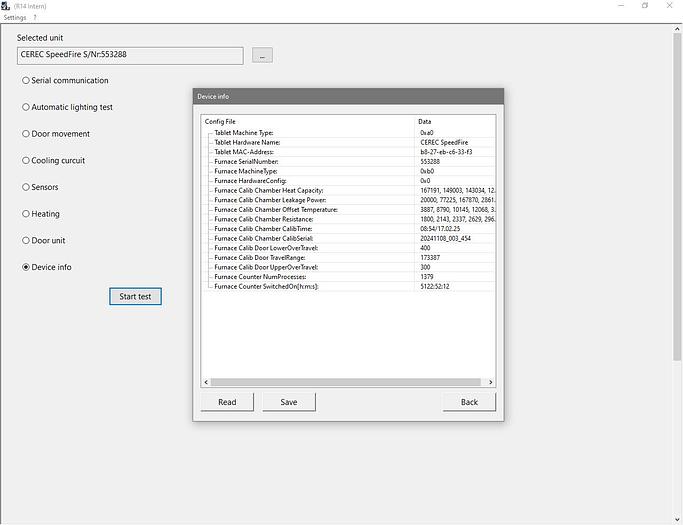Screen dimensions: 683x525
Task: Choose the Automatic lighting test option
Action: [x=26, y=107]
